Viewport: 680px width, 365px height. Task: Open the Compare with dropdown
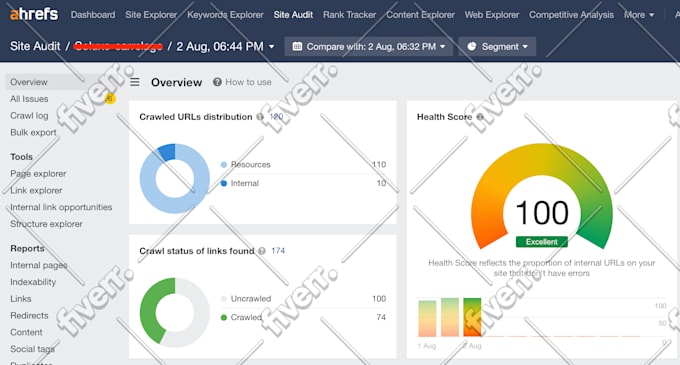pyautogui.click(x=369, y=46)
